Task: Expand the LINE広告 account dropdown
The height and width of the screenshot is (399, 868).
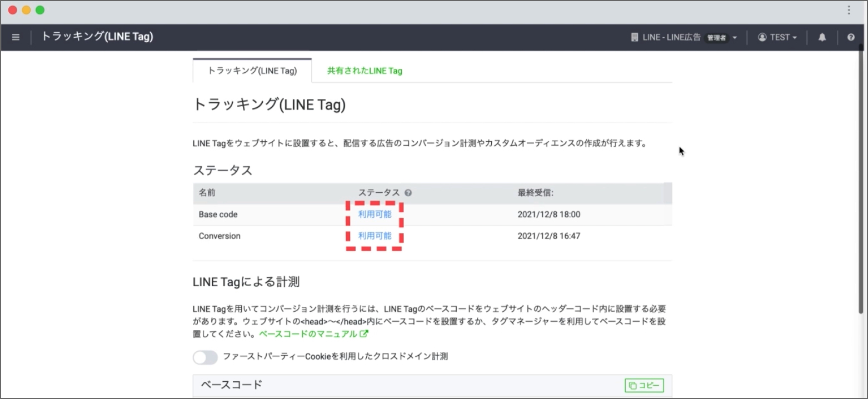Action: [735, 38]
